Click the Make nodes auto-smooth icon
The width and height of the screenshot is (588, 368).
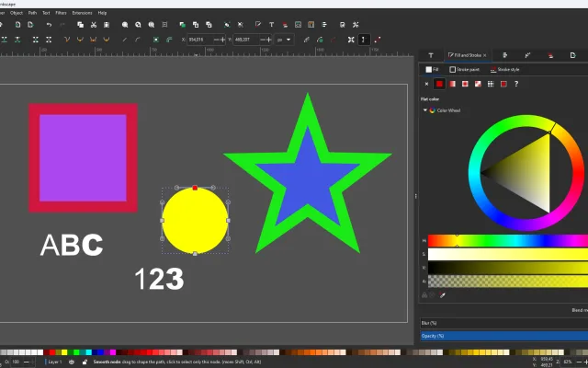point(107,40)
